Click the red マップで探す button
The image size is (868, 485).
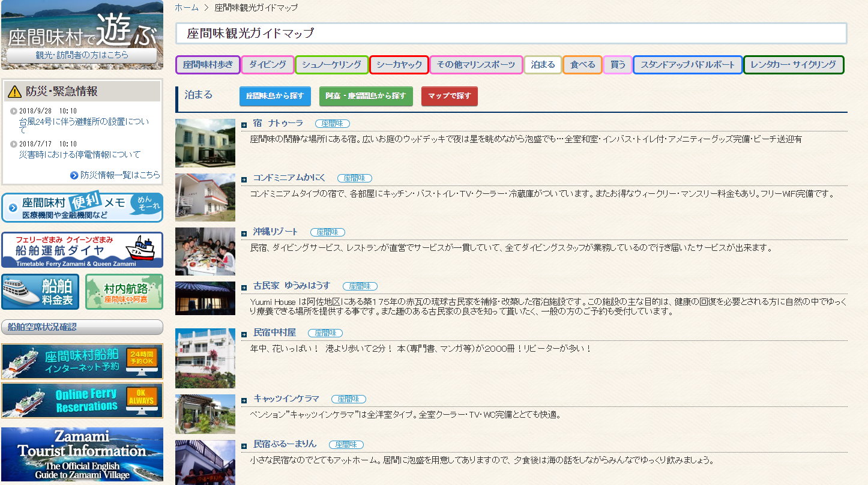449,96
